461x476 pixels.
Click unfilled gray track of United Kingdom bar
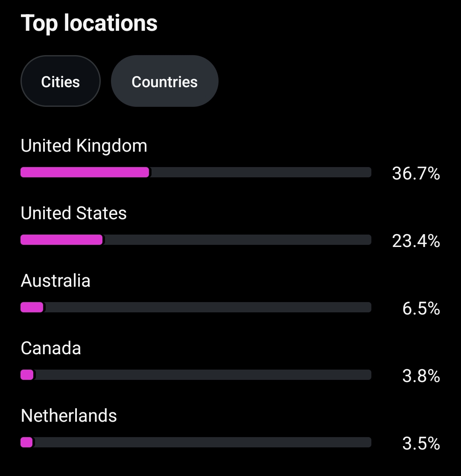tap(260, 172)
